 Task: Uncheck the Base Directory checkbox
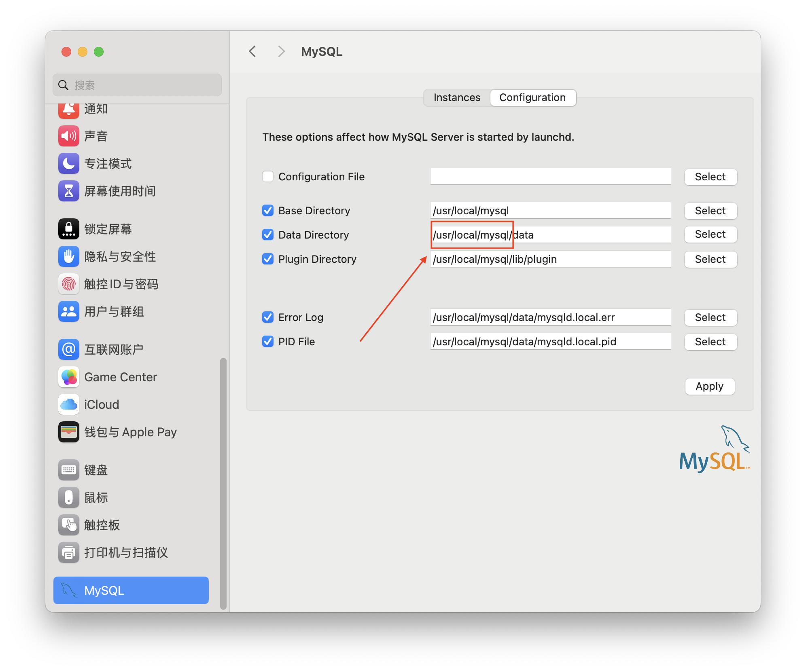click(x=268, y=211)
